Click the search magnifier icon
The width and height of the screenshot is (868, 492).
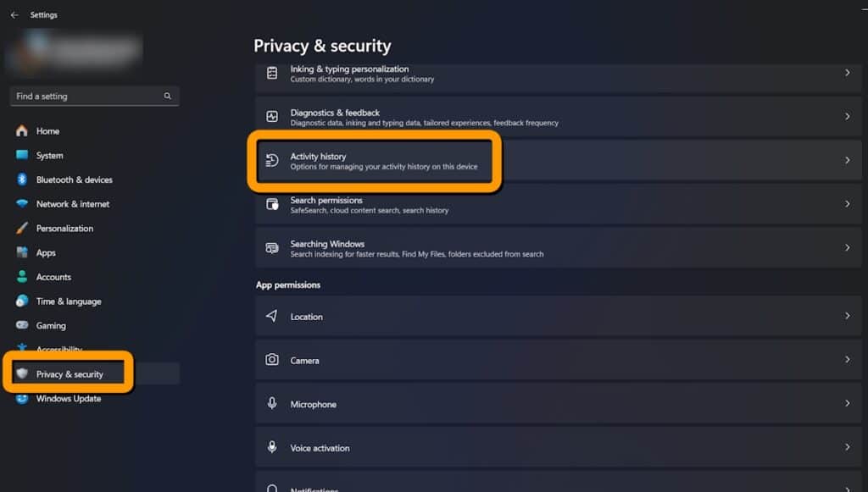168,97
